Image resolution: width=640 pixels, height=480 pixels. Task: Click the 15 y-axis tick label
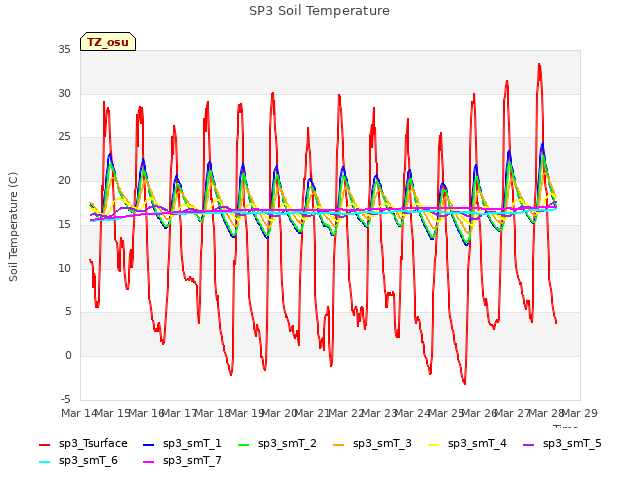pyautogui.click(x=64, y=224)
